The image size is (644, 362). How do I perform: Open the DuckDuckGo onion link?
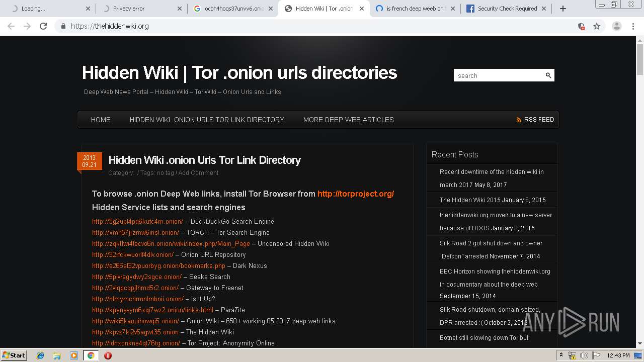[x=137, y=222]
